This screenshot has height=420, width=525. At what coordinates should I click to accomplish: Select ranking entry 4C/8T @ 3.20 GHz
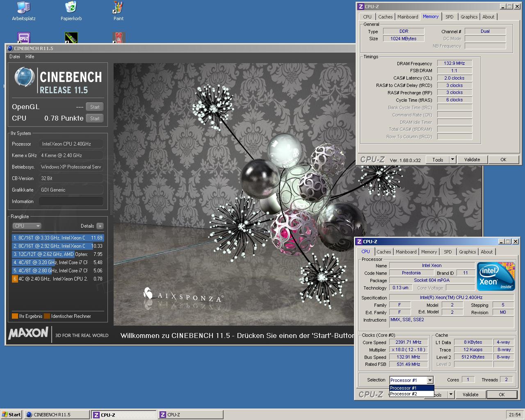[x=58, y=262]
